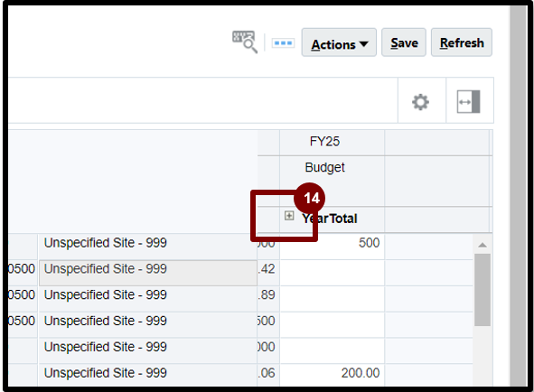
Task: Open the data entry search icon
Action: 245,42
